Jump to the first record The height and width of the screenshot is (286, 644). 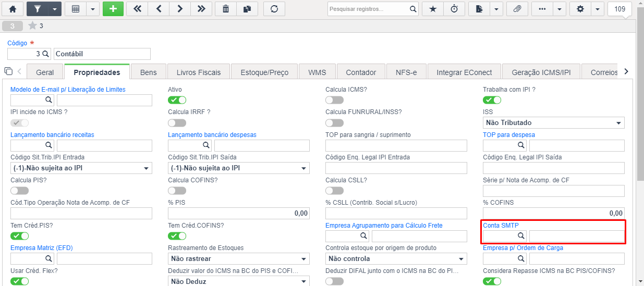tap(137, 9)
